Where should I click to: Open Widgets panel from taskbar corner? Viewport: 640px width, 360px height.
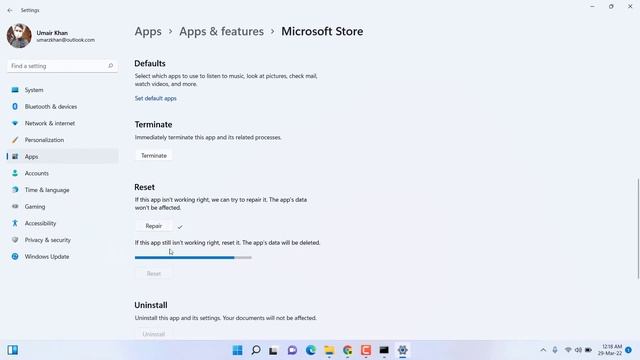(x=13, y=350)
